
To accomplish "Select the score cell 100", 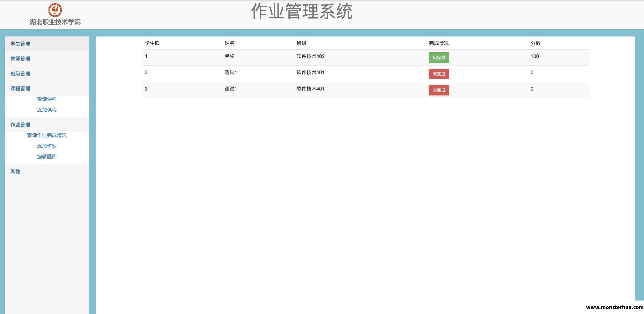I will click(x=534, y=56).
